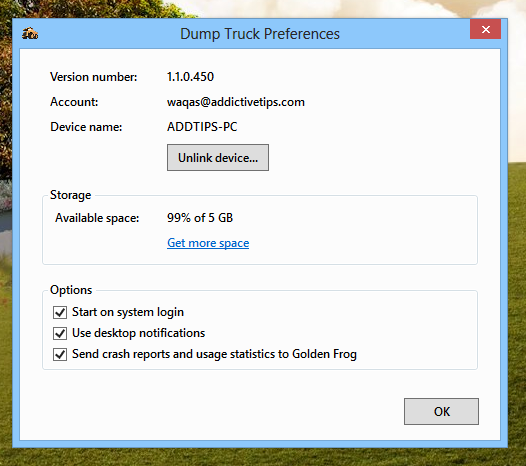Image resolution: width=526 pixels, height=466 pixels.
Task: Click the account email waqas@addictivetips.com
Action: click(236, 102)
